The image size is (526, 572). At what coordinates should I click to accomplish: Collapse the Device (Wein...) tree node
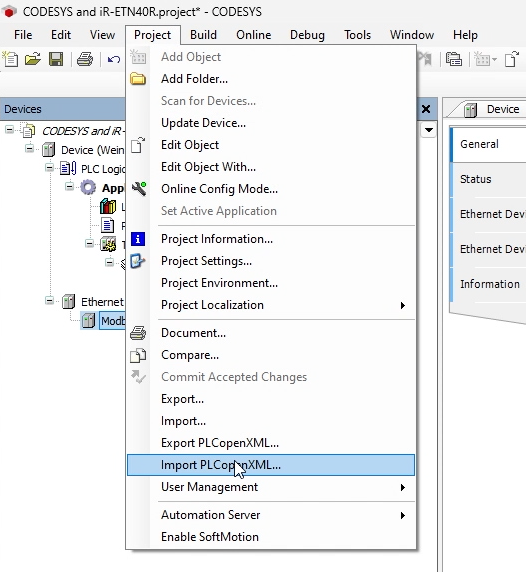point(29,148)
